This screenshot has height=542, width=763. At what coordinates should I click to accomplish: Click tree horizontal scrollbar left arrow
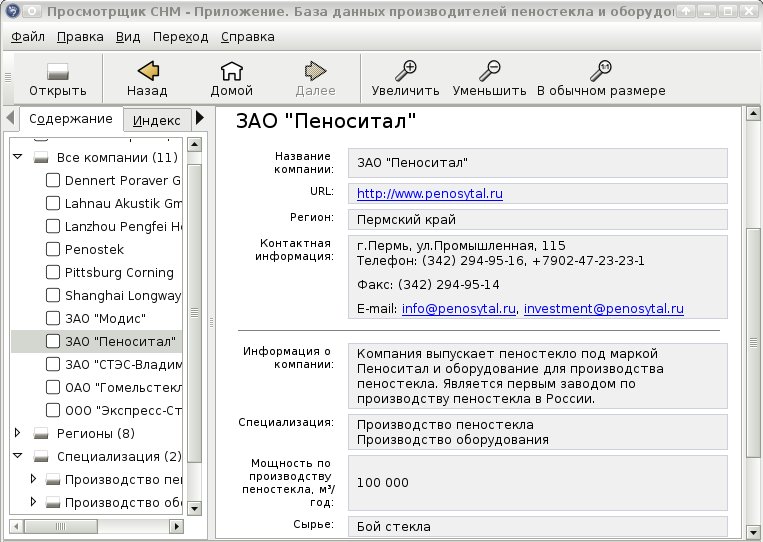pos(16,526)
